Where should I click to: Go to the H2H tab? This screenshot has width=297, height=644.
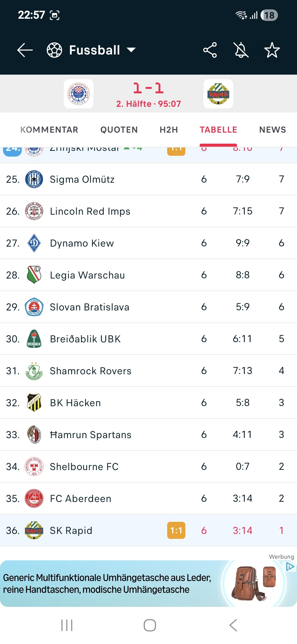(x=169, y=130)
